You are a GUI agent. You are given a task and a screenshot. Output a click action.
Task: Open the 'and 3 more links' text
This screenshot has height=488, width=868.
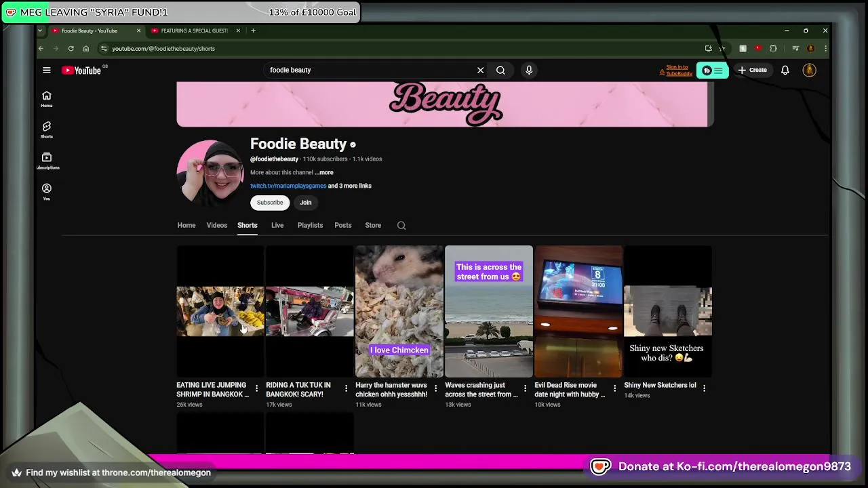pyautogui.click(x=350, y=186)
